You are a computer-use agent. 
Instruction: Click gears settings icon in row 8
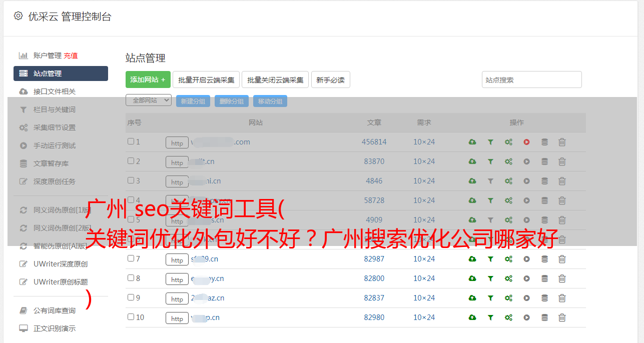pyautogui.click(x=508, y=278)
